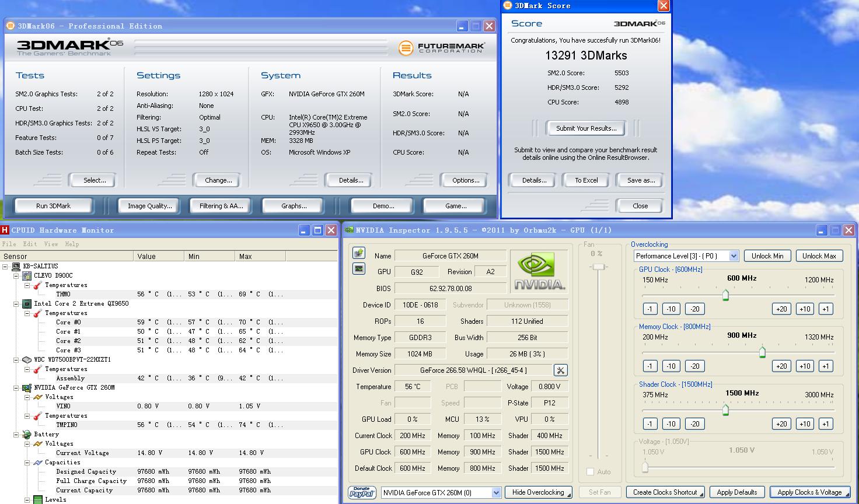Collapse the Intel Core 2 Extreme QX9650 node
Viewport: 859px width, 504px height.
(16, 303)
